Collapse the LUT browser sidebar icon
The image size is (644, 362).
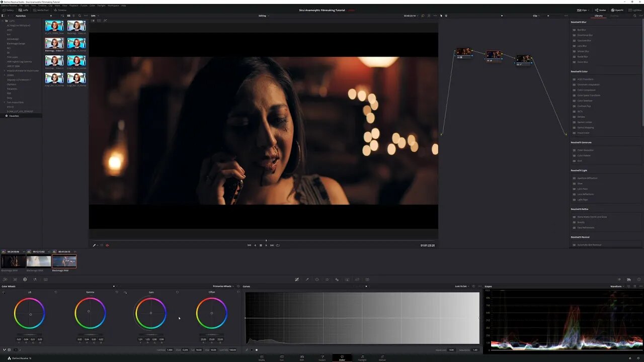click(3, 16)
